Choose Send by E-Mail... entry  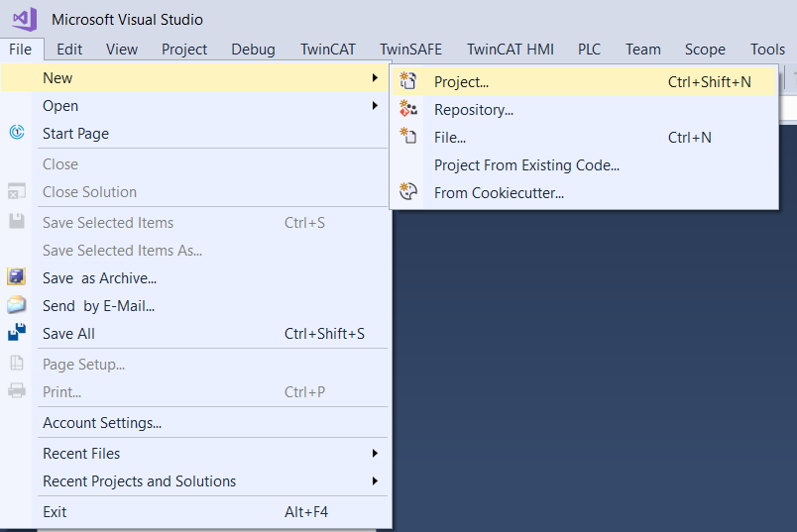(x=196, y=306)
